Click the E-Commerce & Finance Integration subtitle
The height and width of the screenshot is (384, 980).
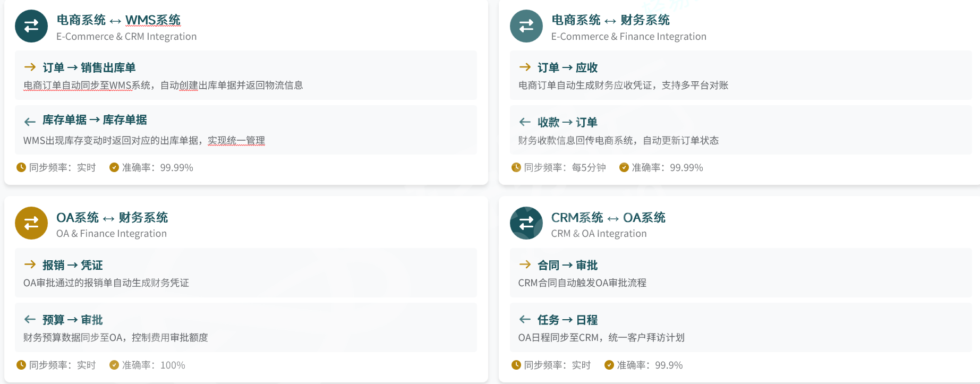pos(628,37)
